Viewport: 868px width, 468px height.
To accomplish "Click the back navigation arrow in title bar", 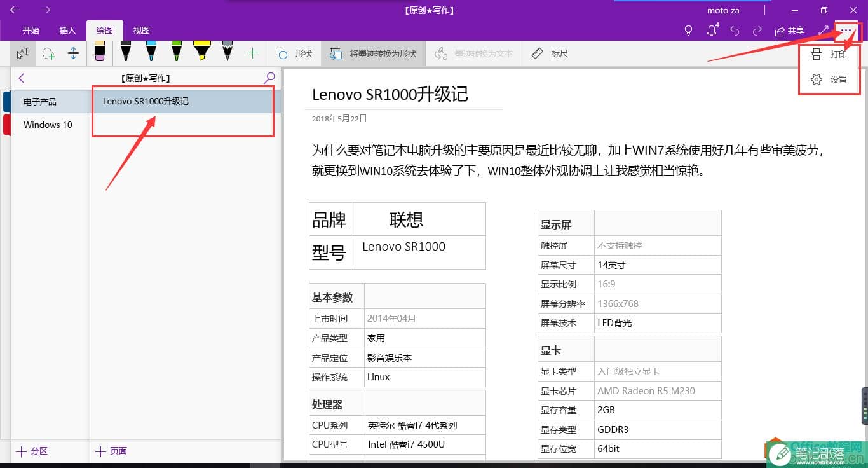I will pyautogui.click(x=15, y=10).
